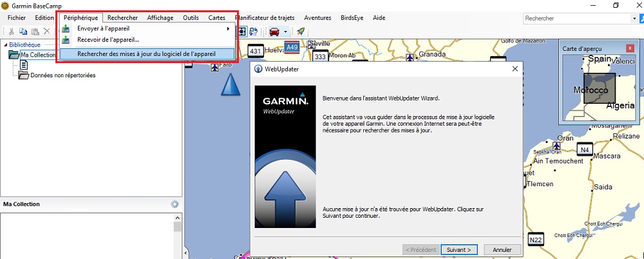The width and height of the screenshot is (644, 259).
Task: Click the 333 road shield on map
Action: click(x=320, y=56)
